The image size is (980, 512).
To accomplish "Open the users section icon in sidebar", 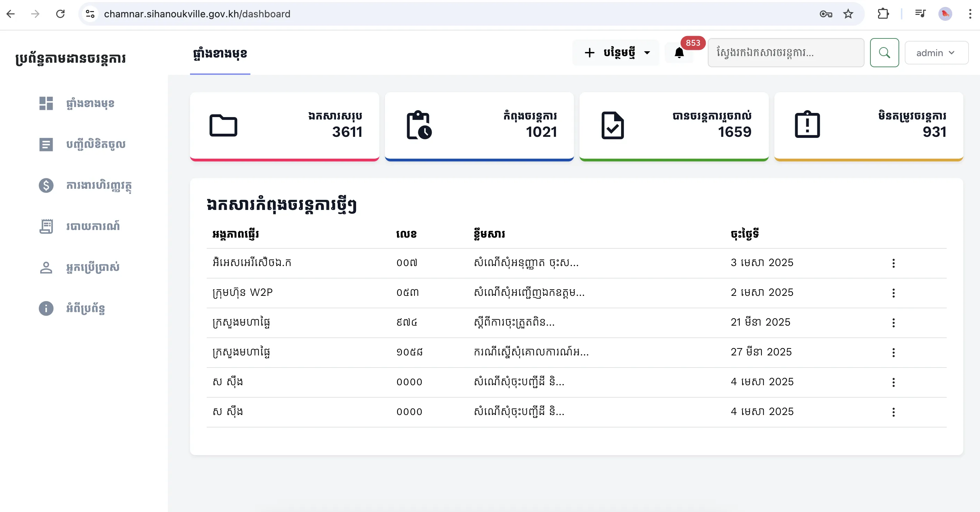I will (46, 267).
